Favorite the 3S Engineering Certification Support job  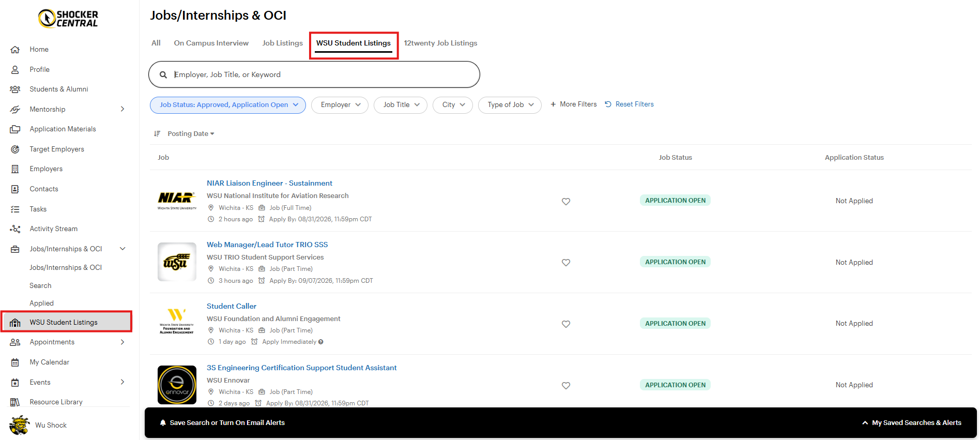(566, 386)
